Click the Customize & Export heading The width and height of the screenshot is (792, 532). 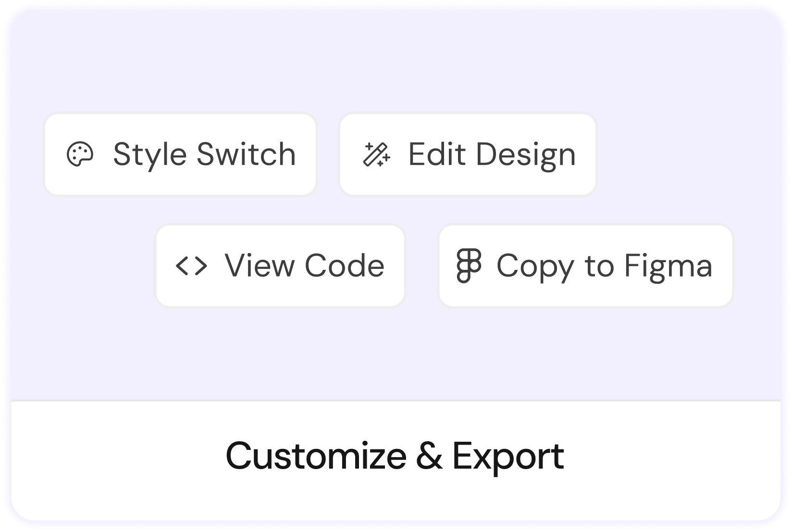pyautogui.click(x=395, y=456)
